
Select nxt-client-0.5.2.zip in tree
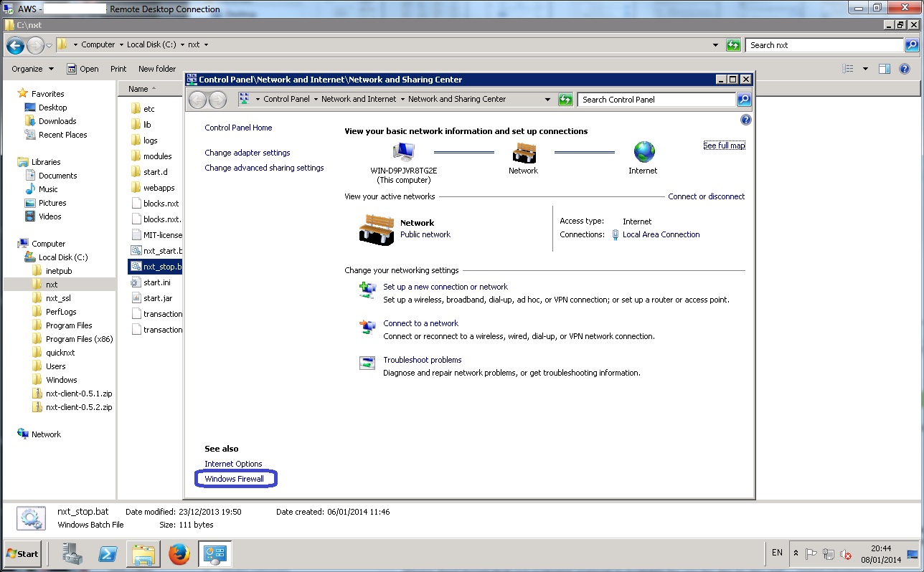tap(79, 407)
